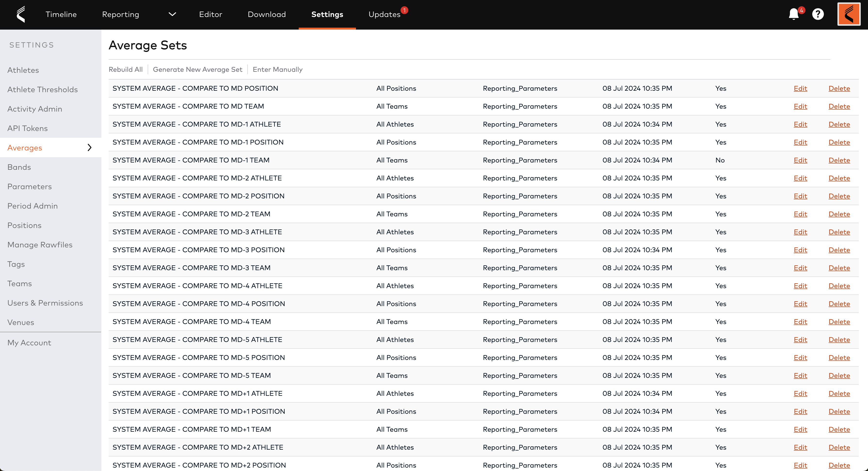Screen dimensions: 868x471
Task: Delete the COMPARE TO MD-3 TEAM row
Action: point(839,268)
